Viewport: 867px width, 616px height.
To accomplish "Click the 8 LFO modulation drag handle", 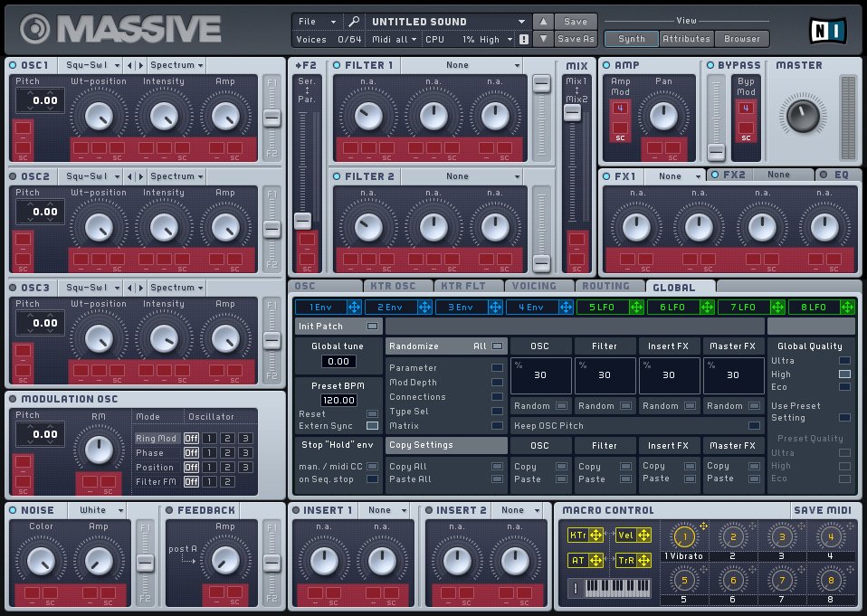I will tap(847, 308).
